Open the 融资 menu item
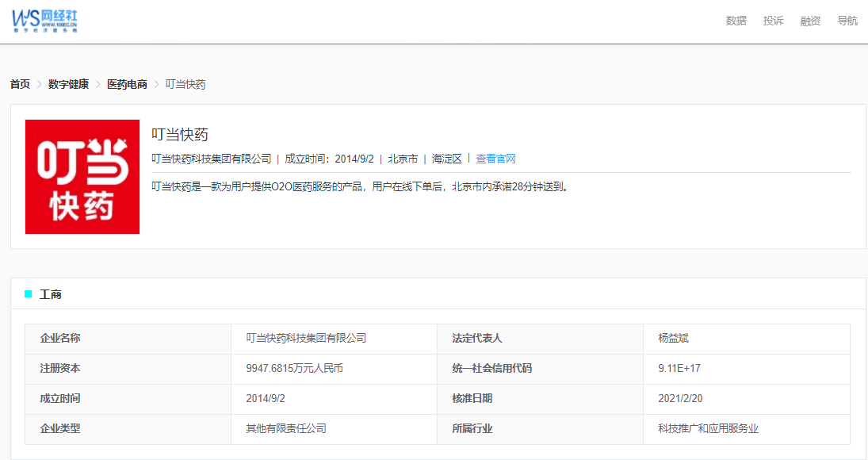The width and height of the screenshot is (868, 460). (x=810, y=21)
